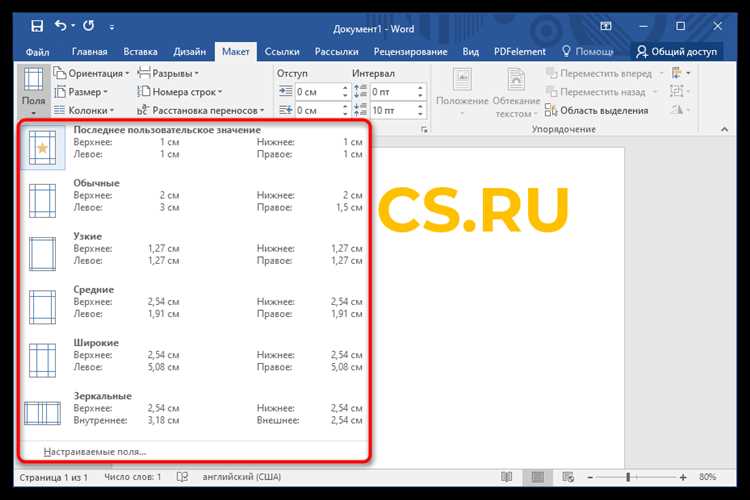
Task: Click the Положение position button
Action: tap(462, 93)
